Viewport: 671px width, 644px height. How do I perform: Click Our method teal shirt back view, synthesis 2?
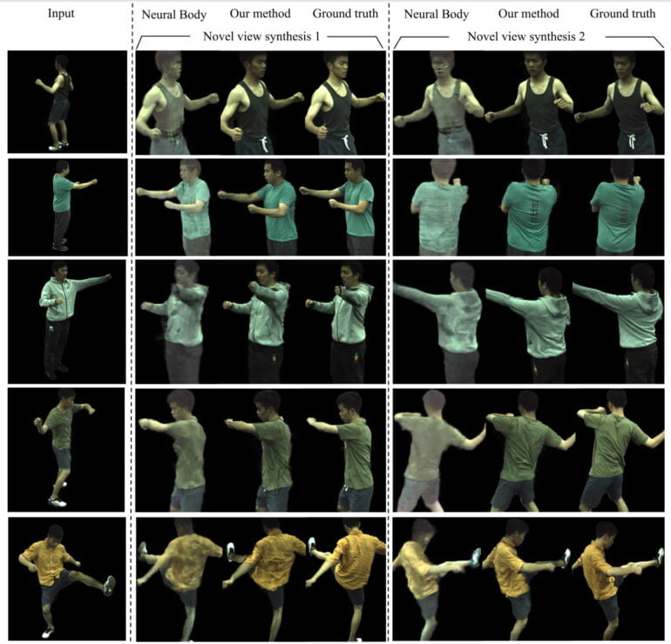click(527, 207)
